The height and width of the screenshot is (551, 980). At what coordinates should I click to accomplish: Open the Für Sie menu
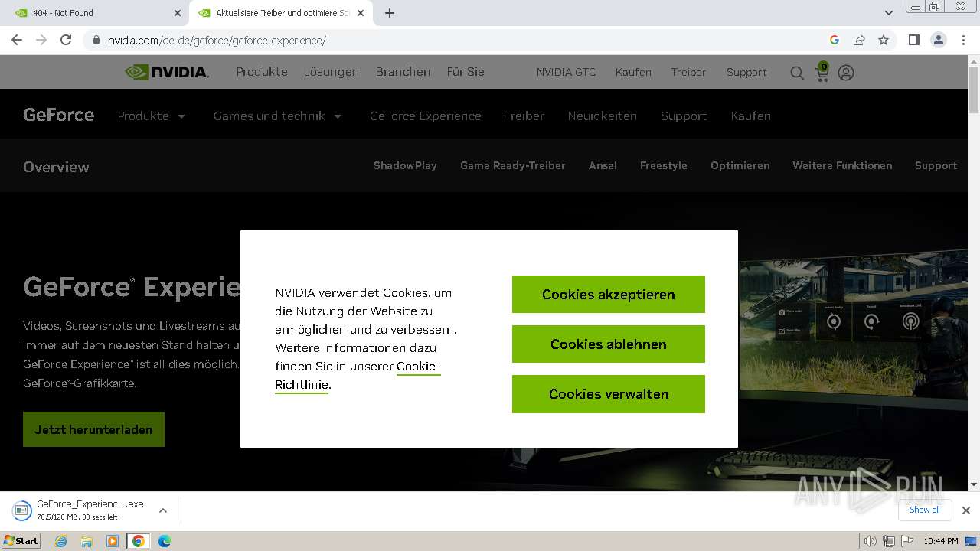point(465,72)
